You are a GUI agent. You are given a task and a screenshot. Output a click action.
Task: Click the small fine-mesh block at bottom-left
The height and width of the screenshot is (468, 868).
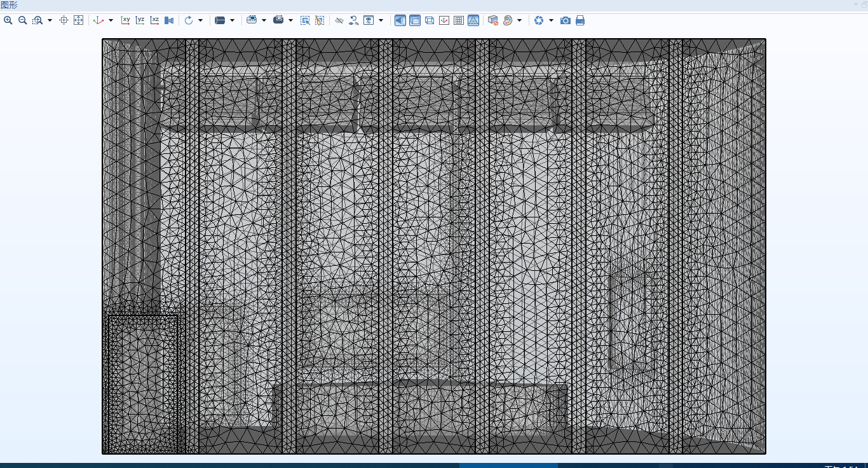pos(142,383)
